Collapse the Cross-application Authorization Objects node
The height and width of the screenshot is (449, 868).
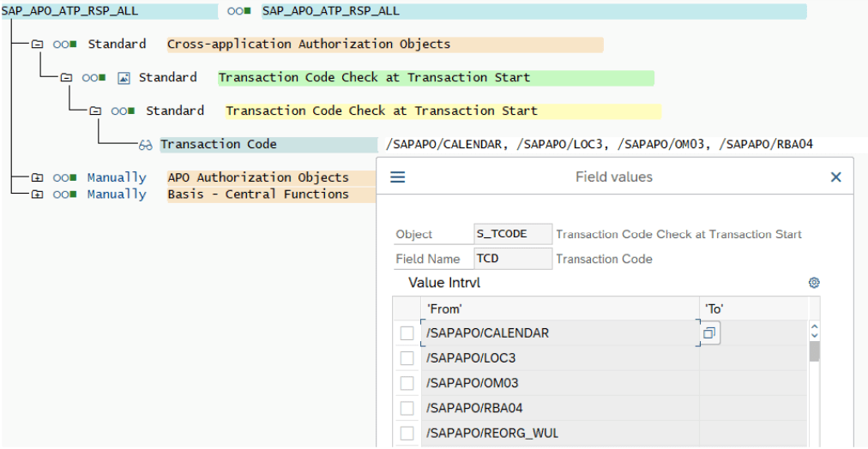(37, 45)
